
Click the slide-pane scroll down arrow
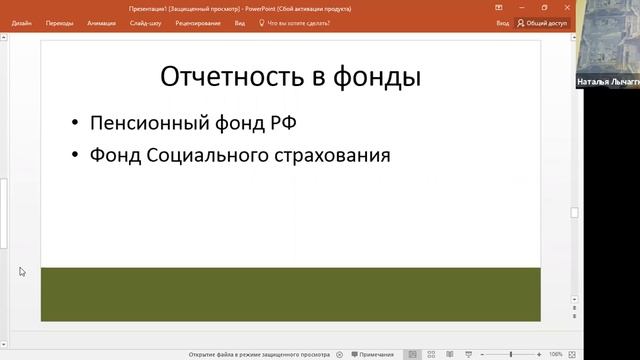pyautogui.click(x=574, y=299)
